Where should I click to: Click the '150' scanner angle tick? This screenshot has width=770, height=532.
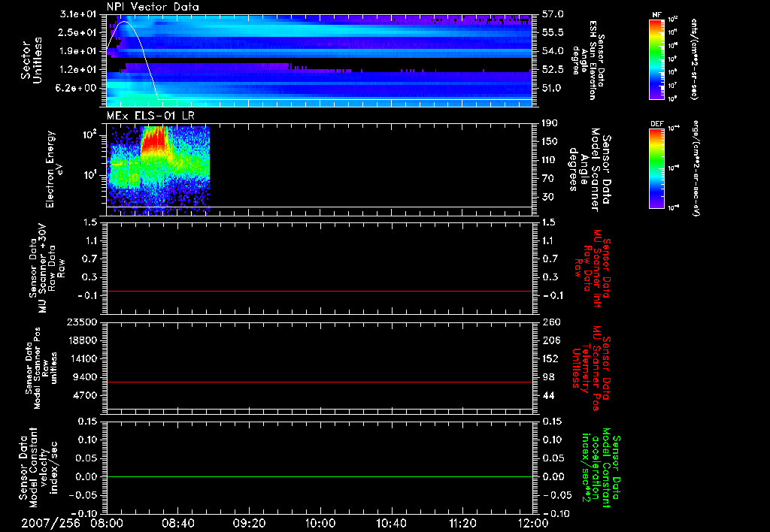tap(550, 141)
